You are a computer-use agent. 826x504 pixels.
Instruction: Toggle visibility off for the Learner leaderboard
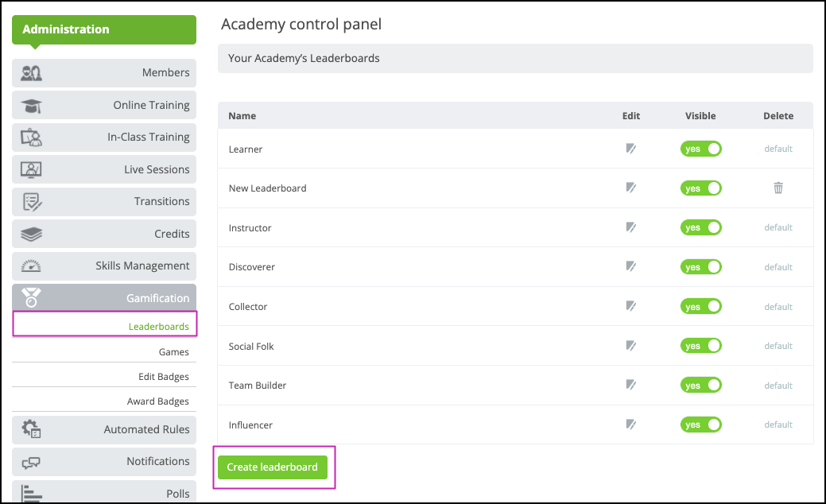tap(700, 149)
